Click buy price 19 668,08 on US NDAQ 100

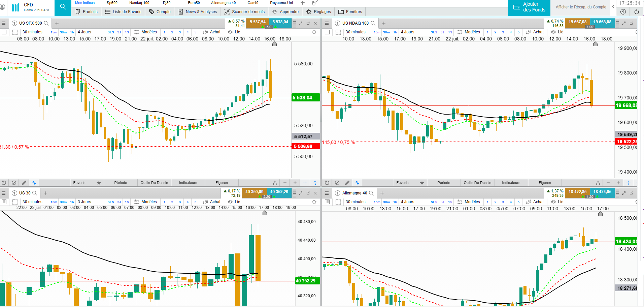coord(602,22)
